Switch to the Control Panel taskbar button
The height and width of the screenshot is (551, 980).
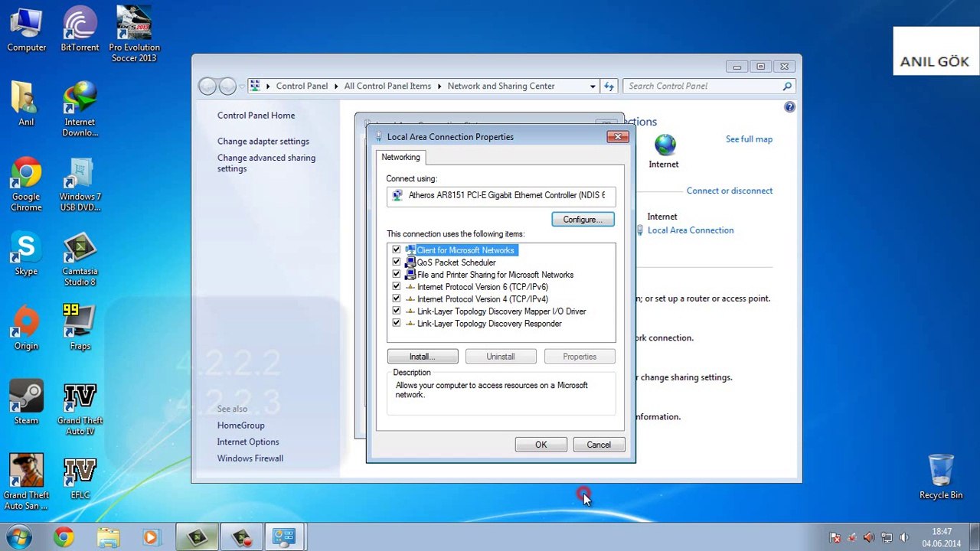pos(284,537)
